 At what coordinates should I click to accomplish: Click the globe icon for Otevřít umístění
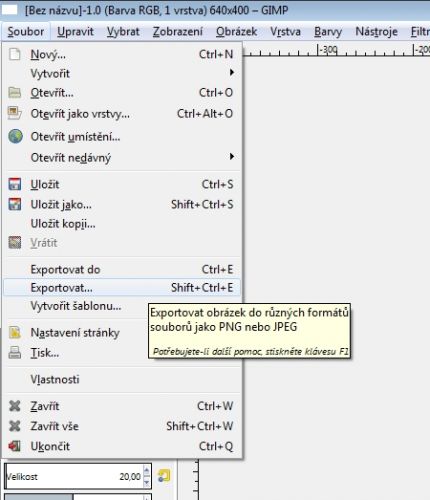click(15, 136)
